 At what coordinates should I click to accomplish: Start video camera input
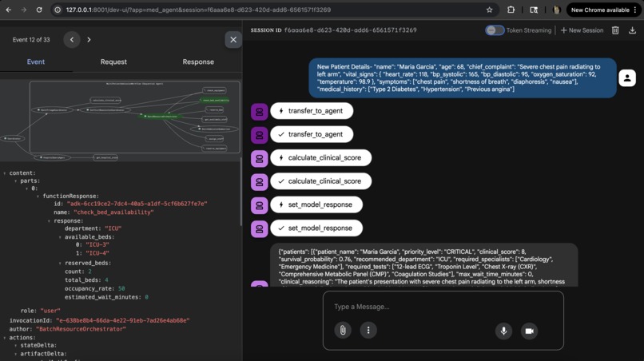click(530, 331)
